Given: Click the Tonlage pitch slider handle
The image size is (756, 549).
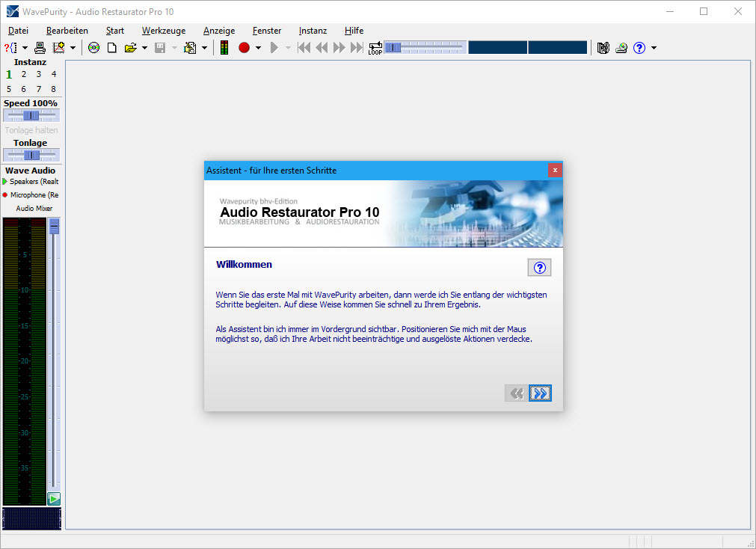Looking at the screenshot, I should (31, 155).
